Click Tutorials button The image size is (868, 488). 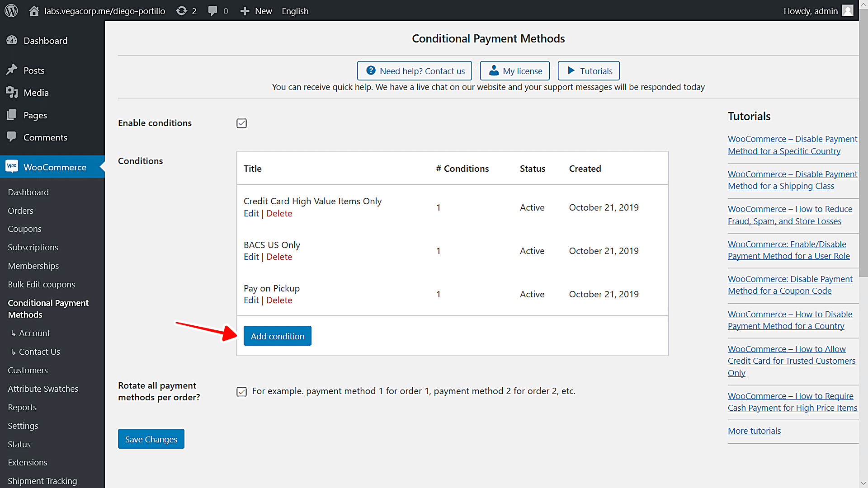click(x=589, y=70)
